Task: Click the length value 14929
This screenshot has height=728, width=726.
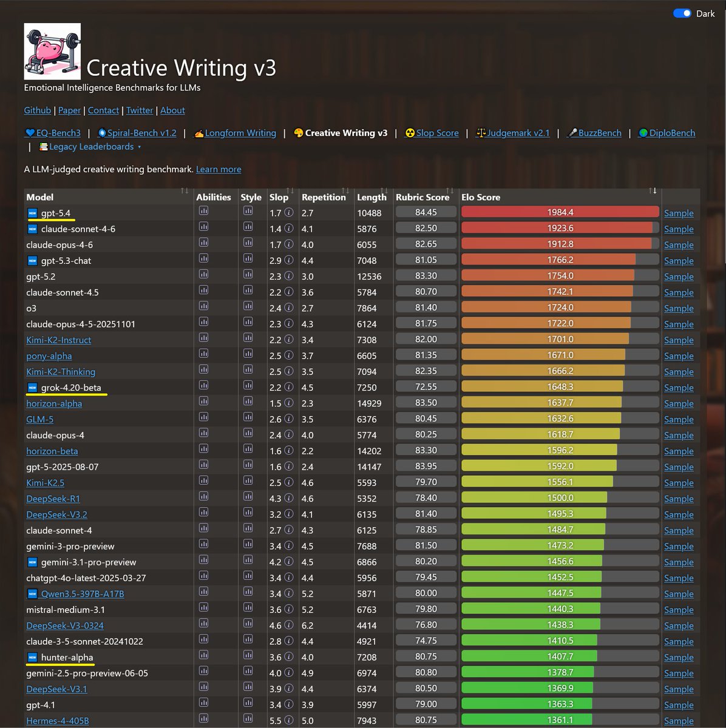Action: click(369, 403)
